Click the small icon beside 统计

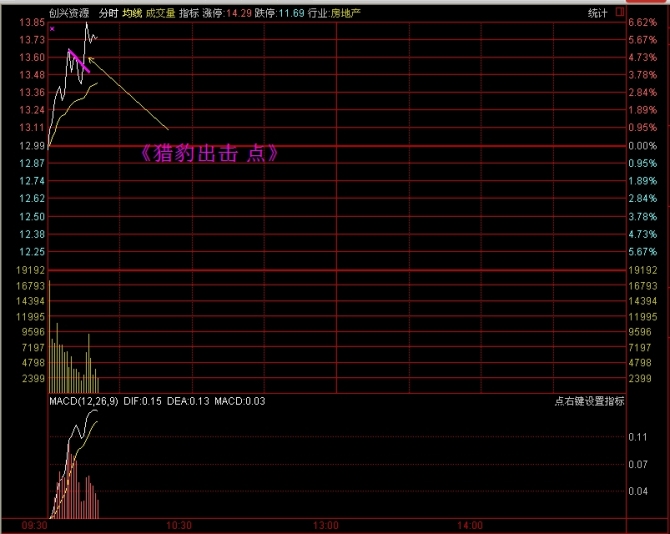(x=619, y=13)
